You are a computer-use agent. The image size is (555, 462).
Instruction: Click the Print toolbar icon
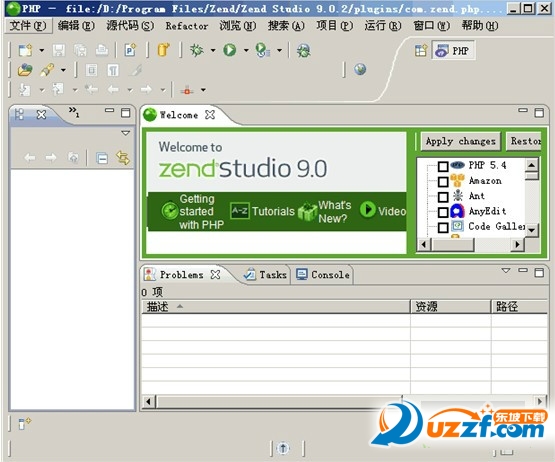click(102, 50)
